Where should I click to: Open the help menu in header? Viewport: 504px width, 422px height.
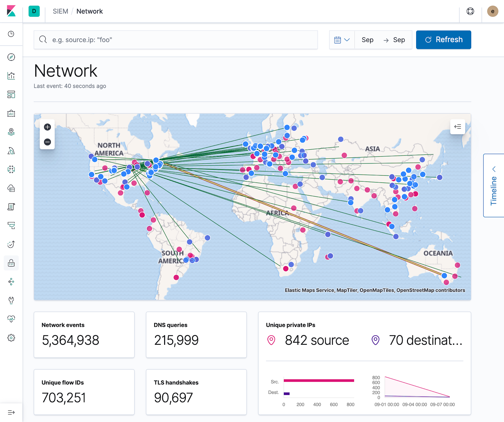(470, 11)
